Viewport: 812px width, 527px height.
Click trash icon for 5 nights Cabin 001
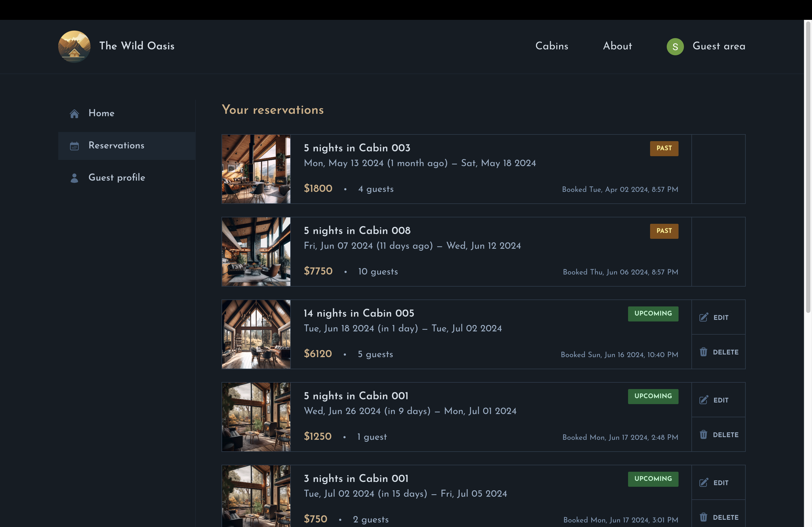[704, 435]
